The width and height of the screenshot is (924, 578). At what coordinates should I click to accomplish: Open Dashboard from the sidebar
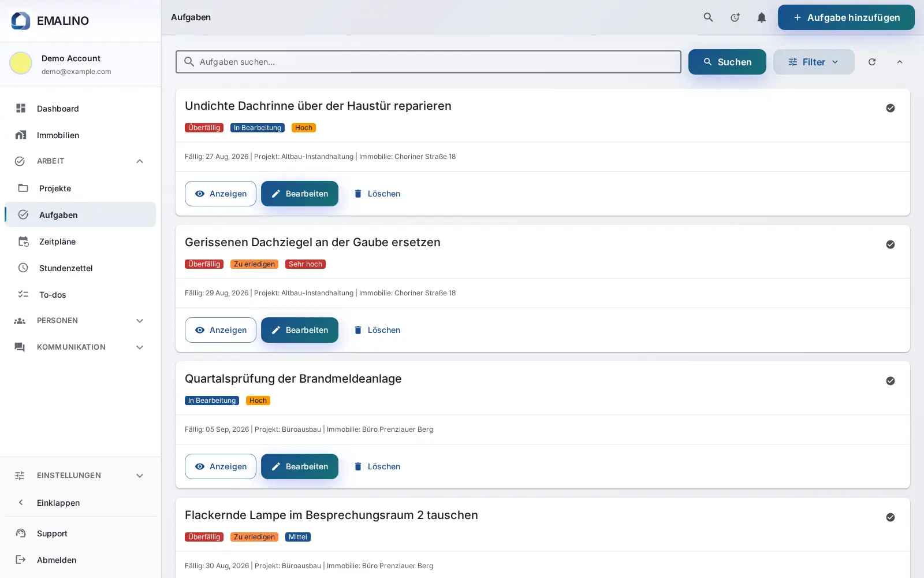[80, 109]
